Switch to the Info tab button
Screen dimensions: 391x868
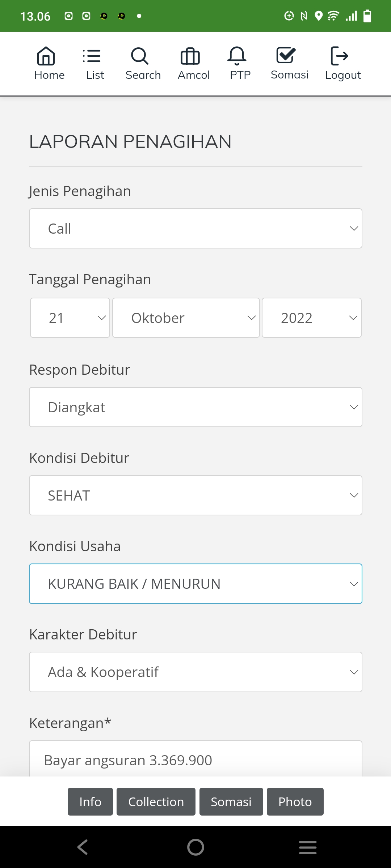(90, 802)
